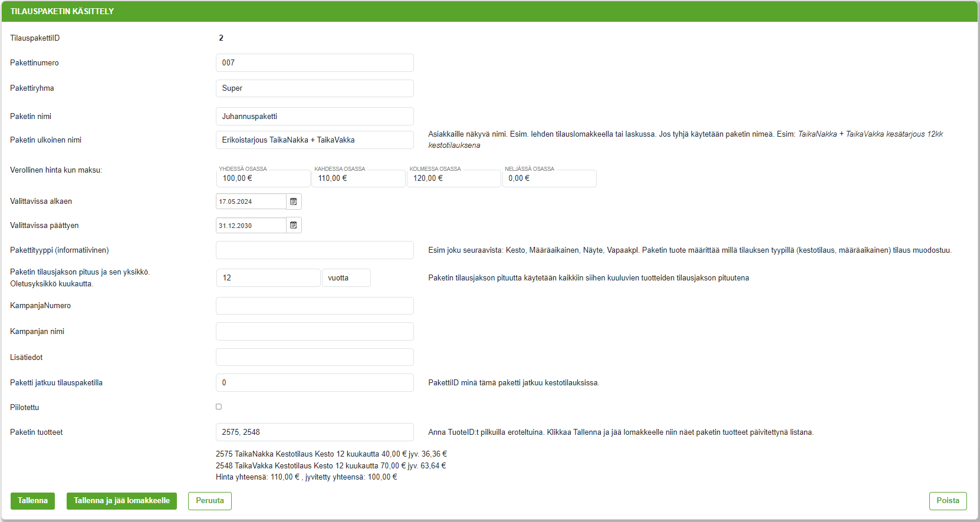The width and height of the screenshot is (980, 522).
Task: Click the Verollinen hinta kun maksu label
Action: 56,170
